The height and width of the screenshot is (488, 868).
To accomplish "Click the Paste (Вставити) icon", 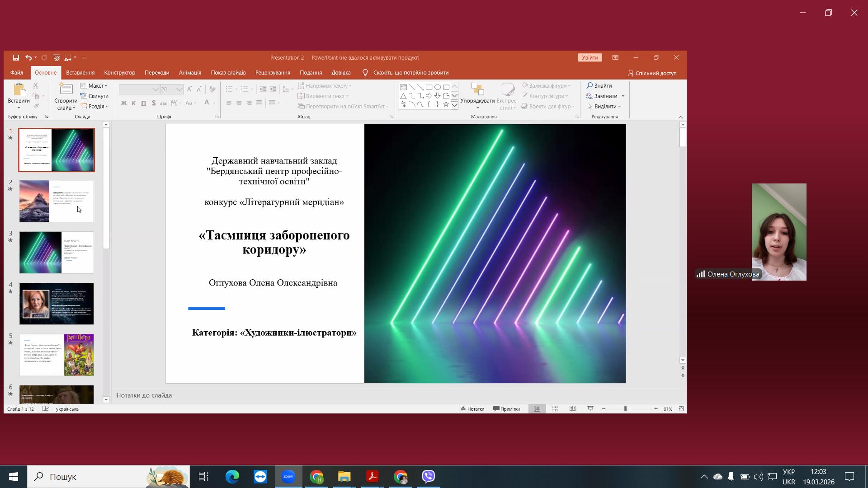I will coord(19,90).
